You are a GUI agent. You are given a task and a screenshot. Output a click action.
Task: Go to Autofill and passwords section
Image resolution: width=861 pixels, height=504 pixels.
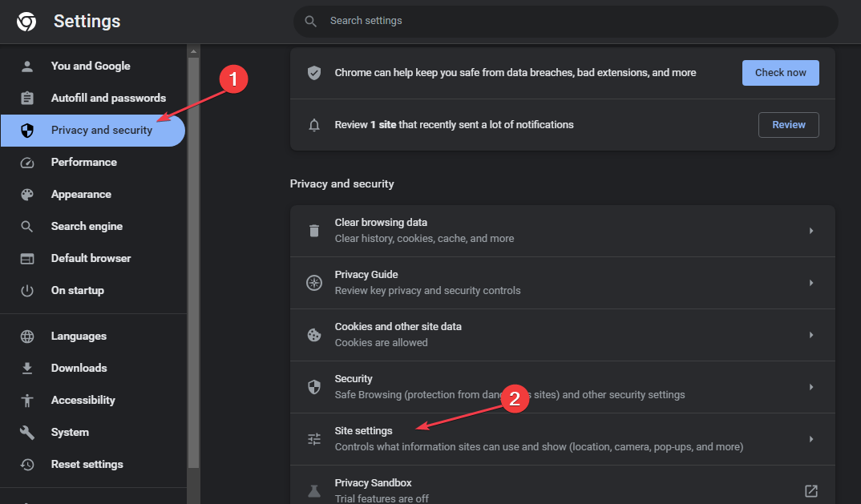(93, 99)
